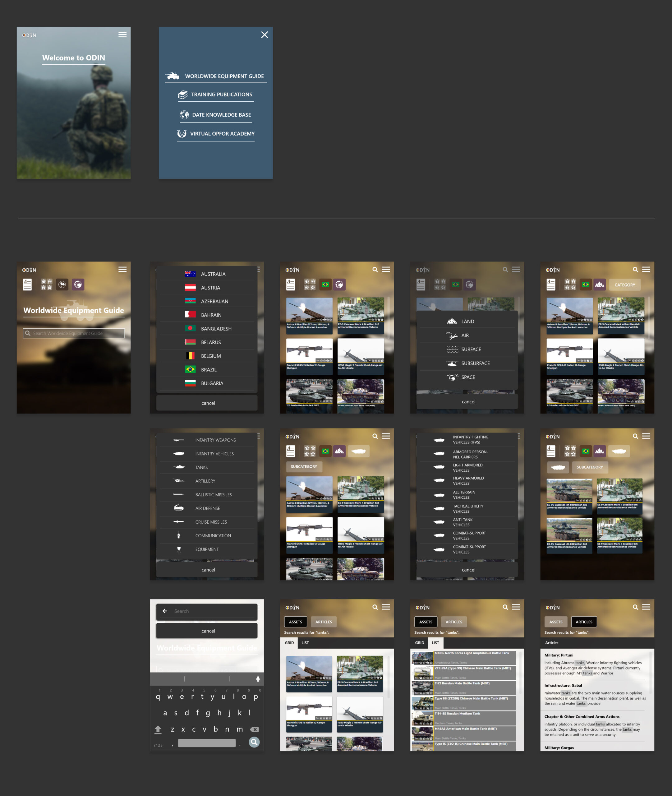Click the Search Worldwide Equipment Guide field

point(74,333)
